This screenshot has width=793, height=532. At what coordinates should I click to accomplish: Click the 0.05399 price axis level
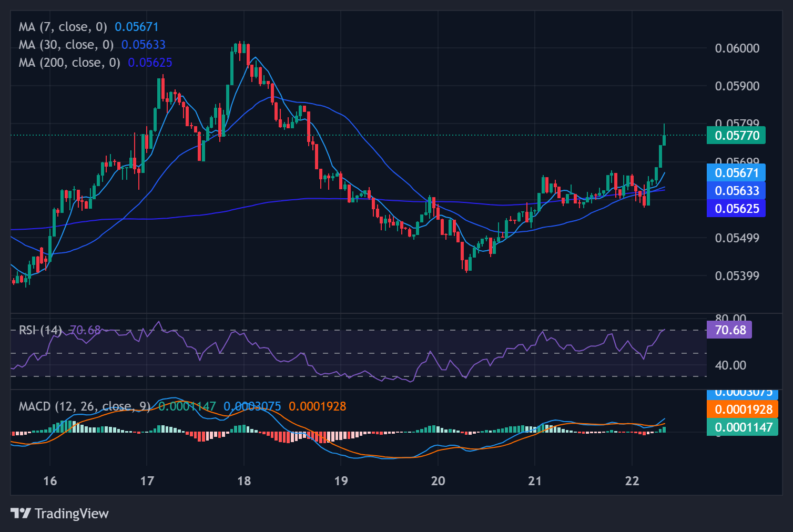[737, 276]
